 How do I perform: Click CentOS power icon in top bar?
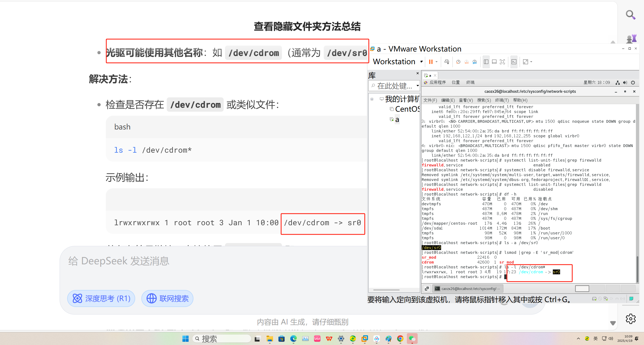coord(633,83)
